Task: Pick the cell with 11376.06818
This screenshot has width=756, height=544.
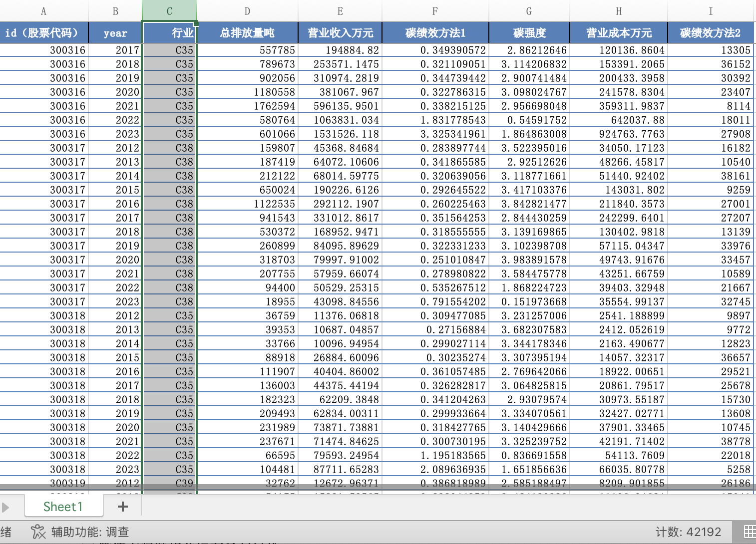Action: coord(340,315)
